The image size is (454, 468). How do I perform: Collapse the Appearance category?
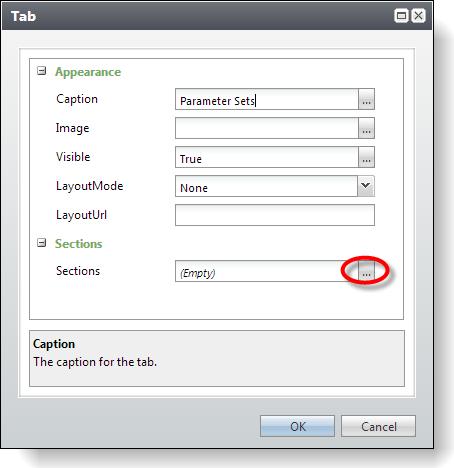[x=41, y=71]
